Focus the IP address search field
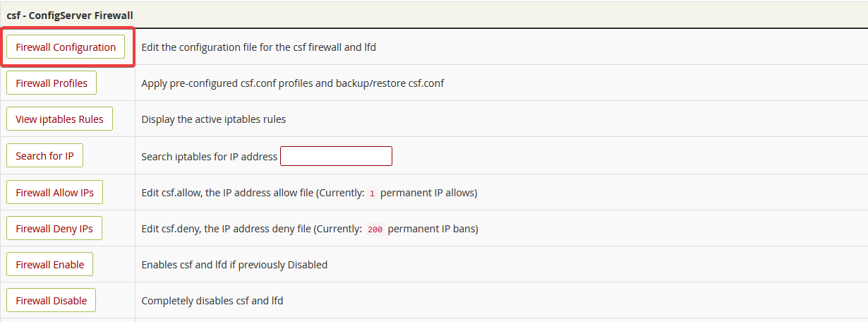868x322 pixels. (336, 156)
